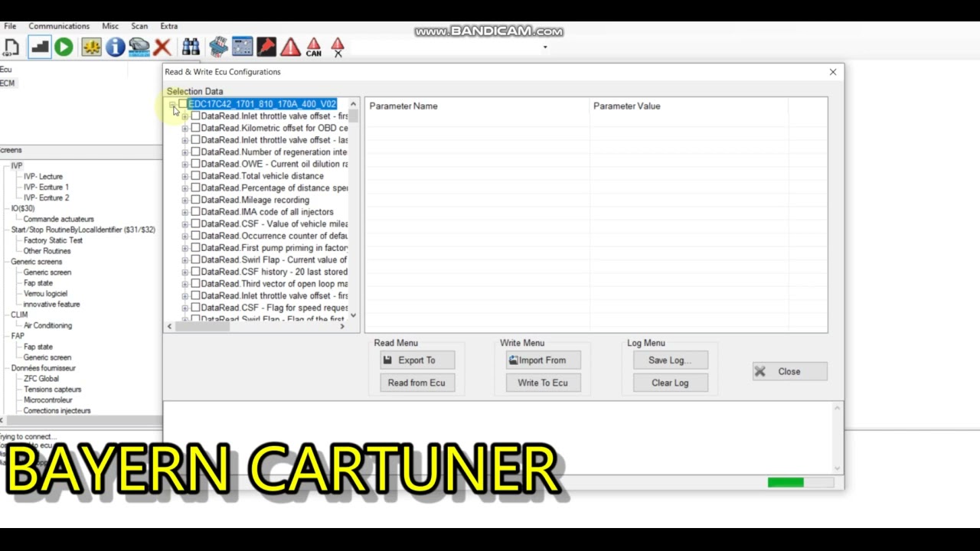This screenshot has width=980, height=551.
Task: Expand DataRead.Kilometric offset for OBD node
Action: (x=185, y=129)
